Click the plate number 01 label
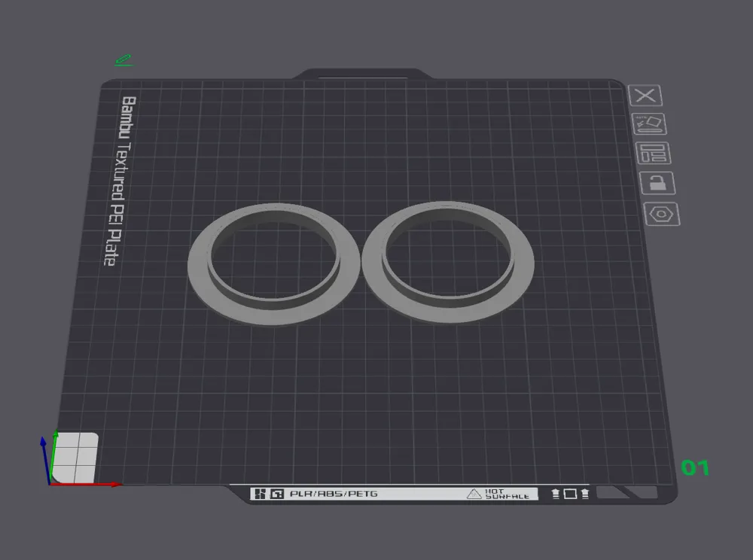 pos(695,468)
